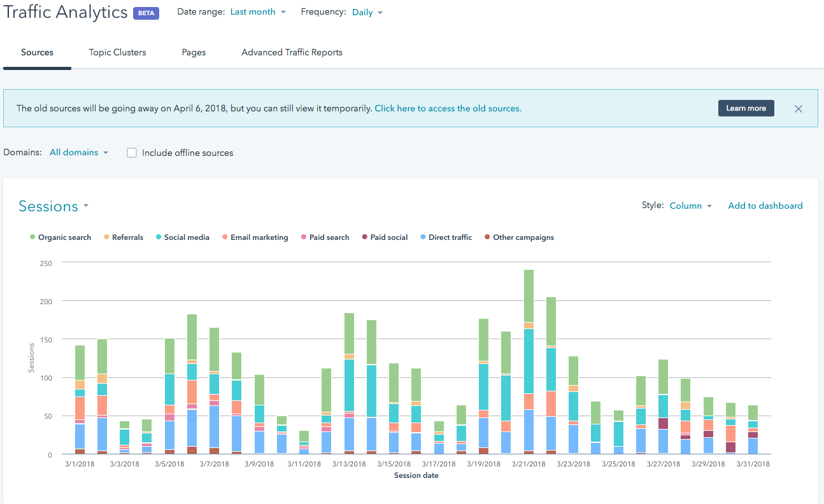Click Add to dashboard link
The height and width of the screenshot is (504, 824).
coord(765,206)
